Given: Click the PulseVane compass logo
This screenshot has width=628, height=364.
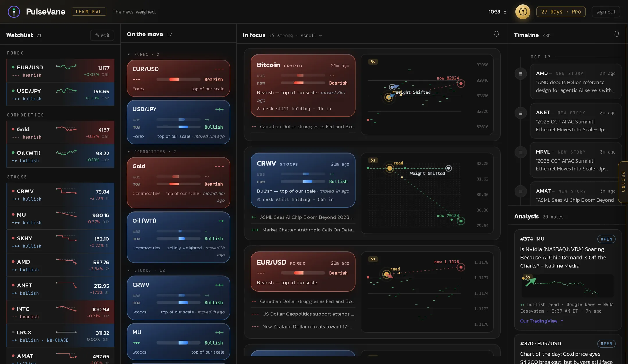Looking at the screenshot, I should coord(14,12).
